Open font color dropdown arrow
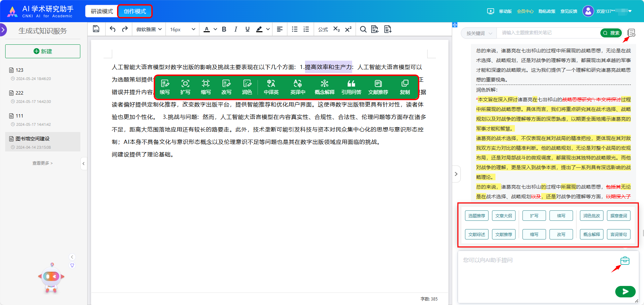The height and width of the screenshot is (305, 644). point(215,29)
